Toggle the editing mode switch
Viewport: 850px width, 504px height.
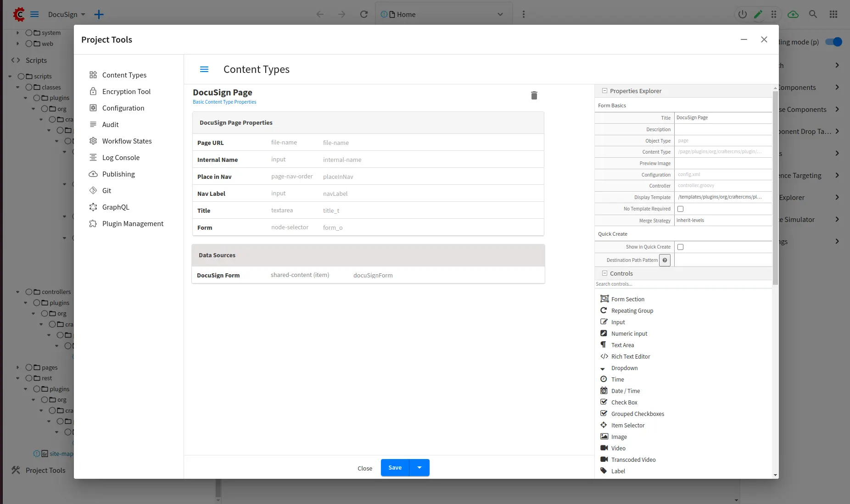pos(833,42)
